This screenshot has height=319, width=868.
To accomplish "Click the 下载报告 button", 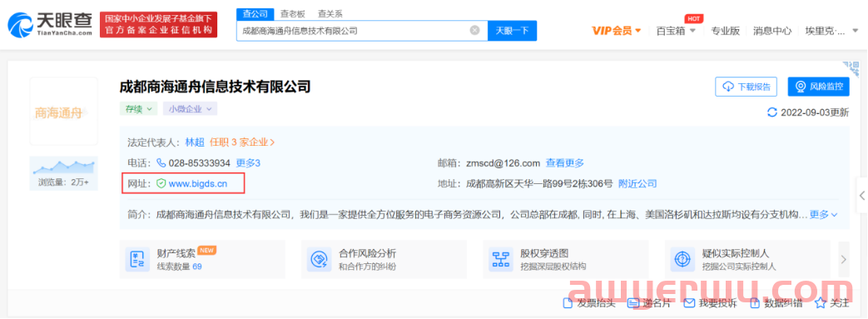I will click(x=746, y=87).
